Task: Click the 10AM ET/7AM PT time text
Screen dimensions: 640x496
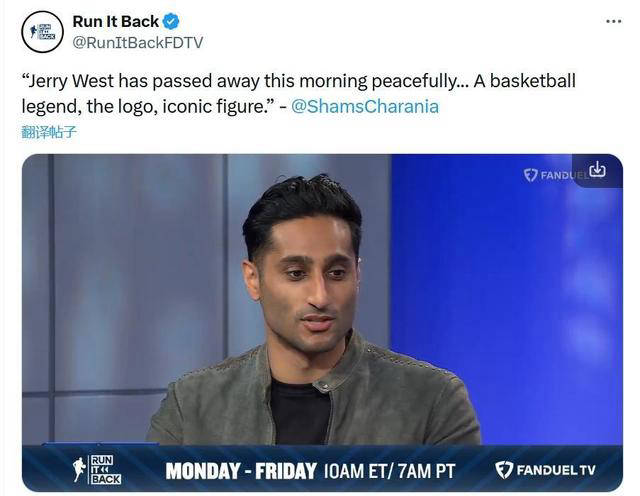Action: click(389, 471)
